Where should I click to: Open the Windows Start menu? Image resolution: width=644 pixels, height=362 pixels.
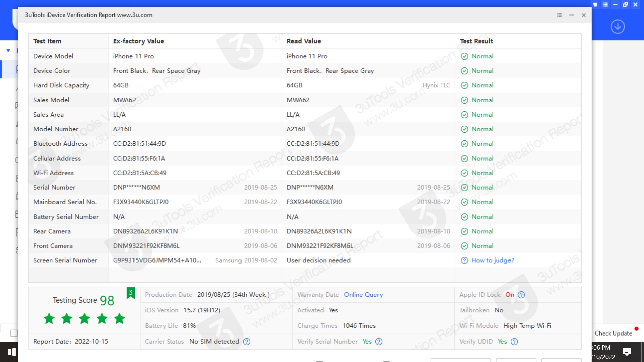pos(12,352)
